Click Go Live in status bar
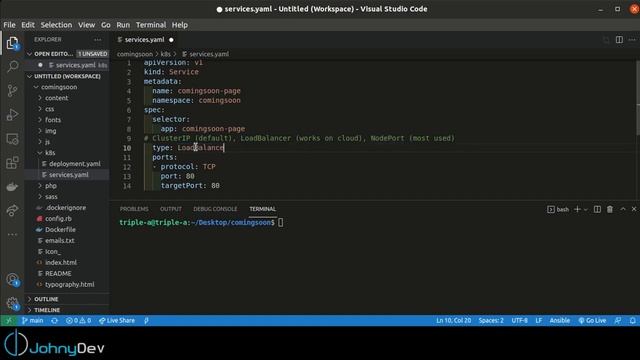Viewport: 640px width, 360px height. point(592,320)
